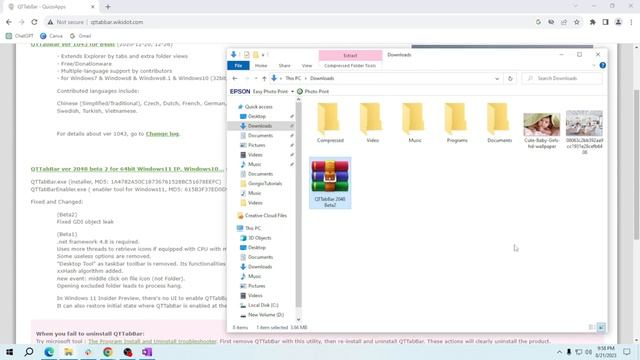Open Compressed Folder Tools tab

[350, 65]
